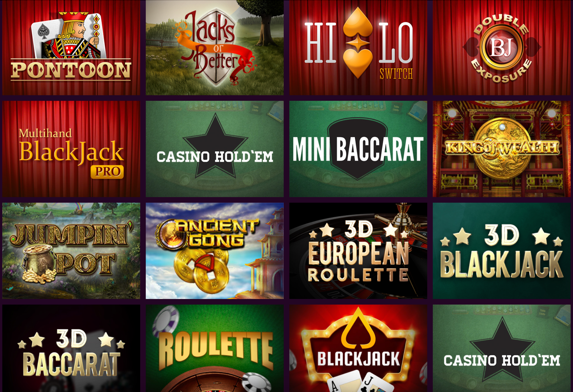
Task: Open Casino Hold'em in second row
Action: (215, 149)
